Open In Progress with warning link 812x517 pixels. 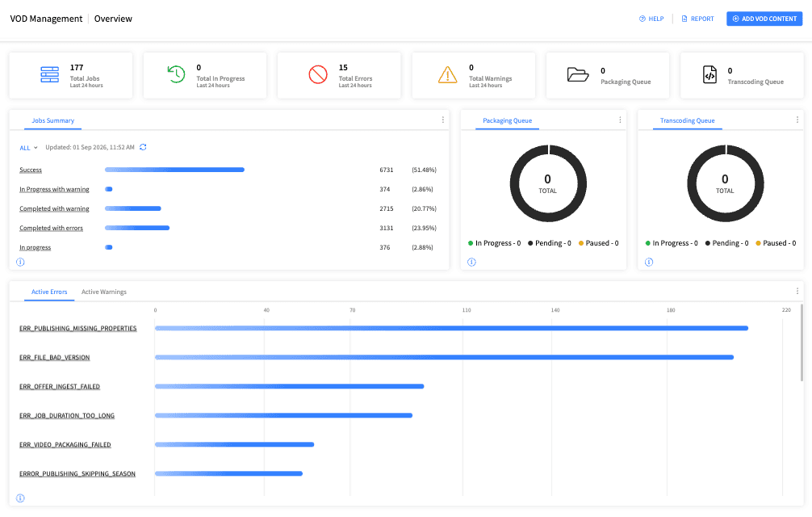(x=54, y=190)
